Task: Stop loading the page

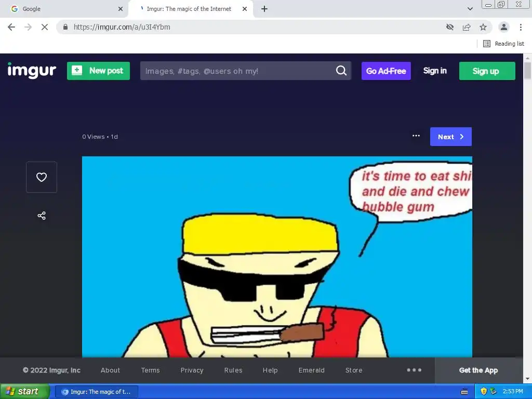Action: click(45, 27)
